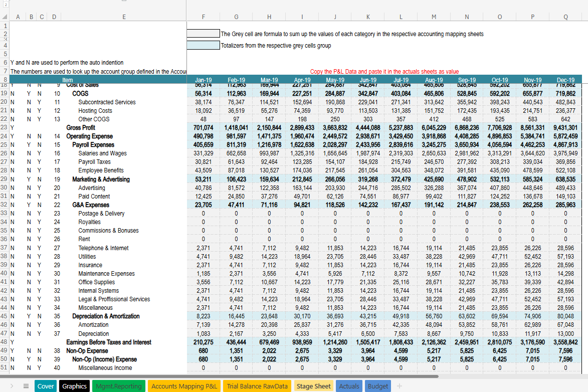Click the 'Salaries and Wages' row label

(x=102, y=153)
